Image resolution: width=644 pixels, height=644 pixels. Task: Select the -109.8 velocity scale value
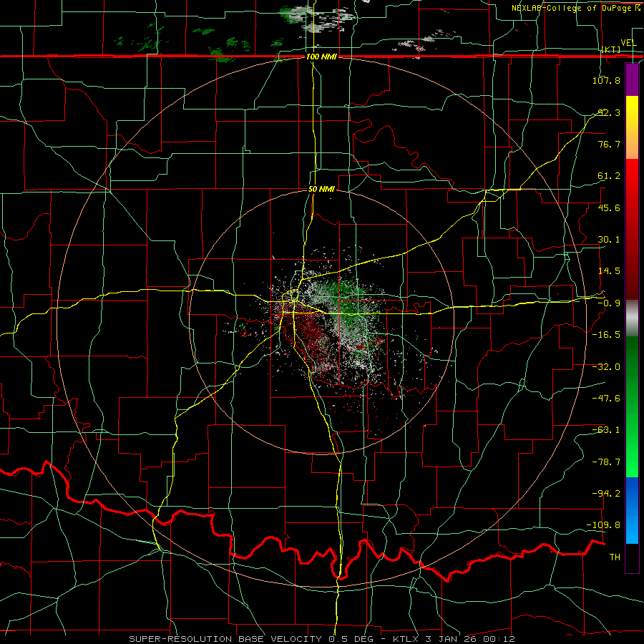coord(604,525)
